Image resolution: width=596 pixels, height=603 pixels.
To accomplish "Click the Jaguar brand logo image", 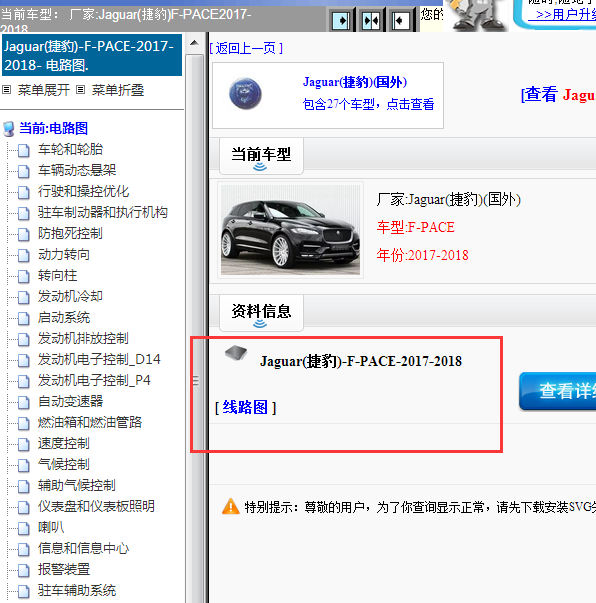I will point(245,94).
